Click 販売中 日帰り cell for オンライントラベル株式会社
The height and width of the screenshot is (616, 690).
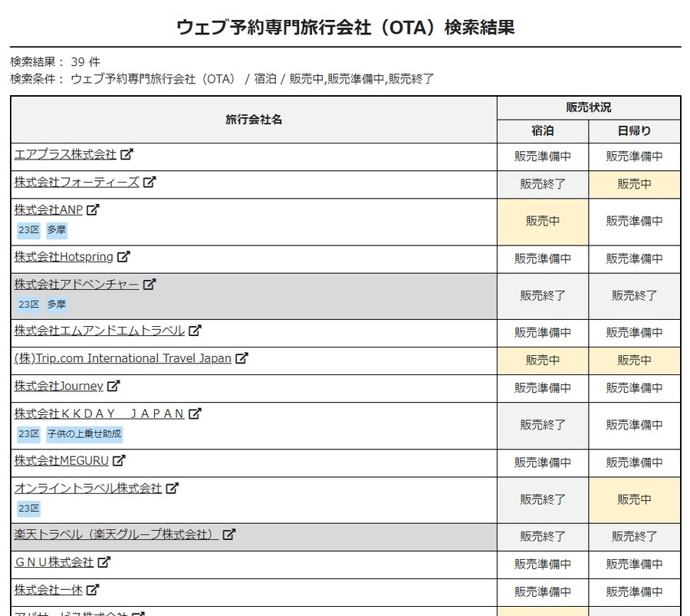coord(634,499)
